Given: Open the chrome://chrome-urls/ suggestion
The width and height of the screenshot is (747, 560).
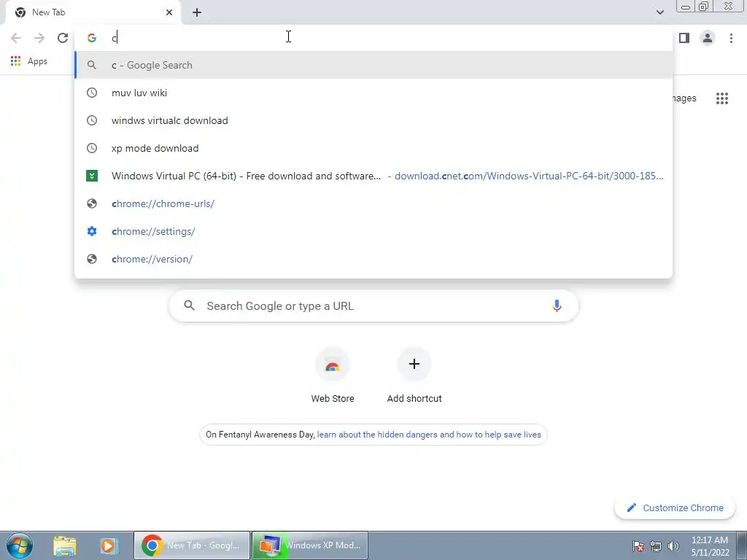Looking at the screenshot, I should point(373,203).
